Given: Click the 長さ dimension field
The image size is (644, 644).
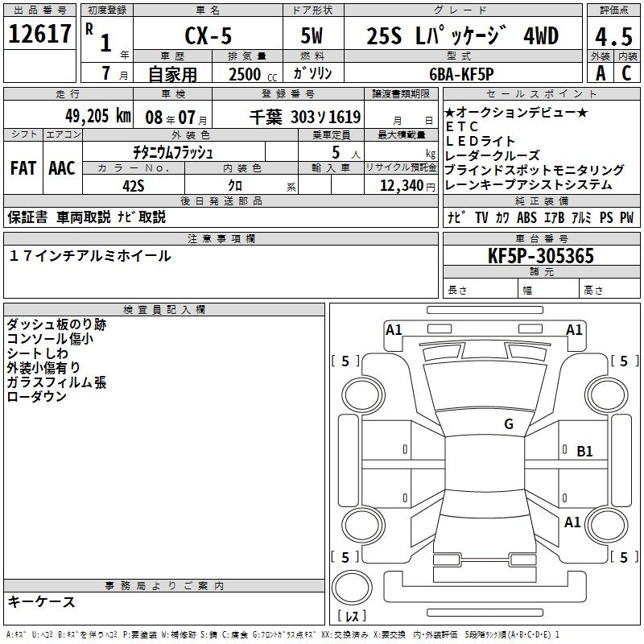Looking at the screenshot, I should point(480,290).
